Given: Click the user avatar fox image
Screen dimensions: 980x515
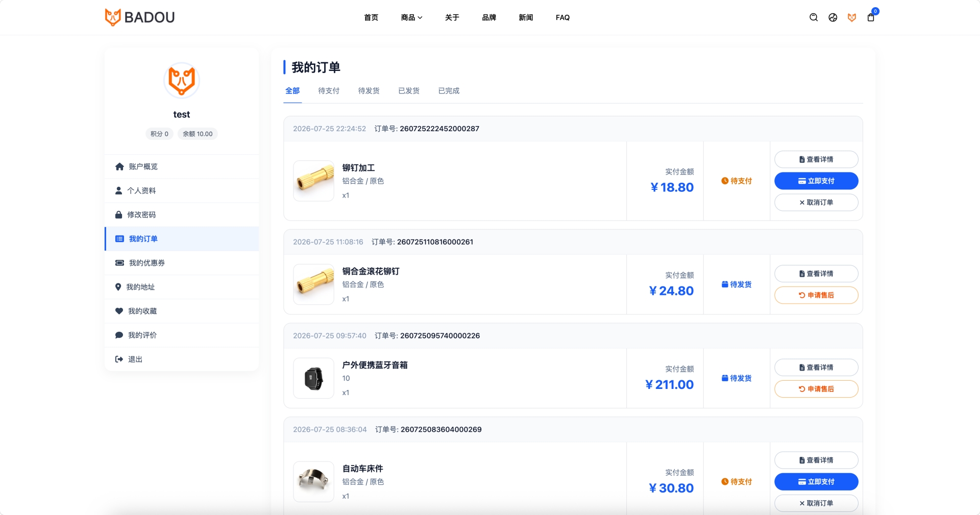Looking at the screenshot, I should (x=182, y=80).
